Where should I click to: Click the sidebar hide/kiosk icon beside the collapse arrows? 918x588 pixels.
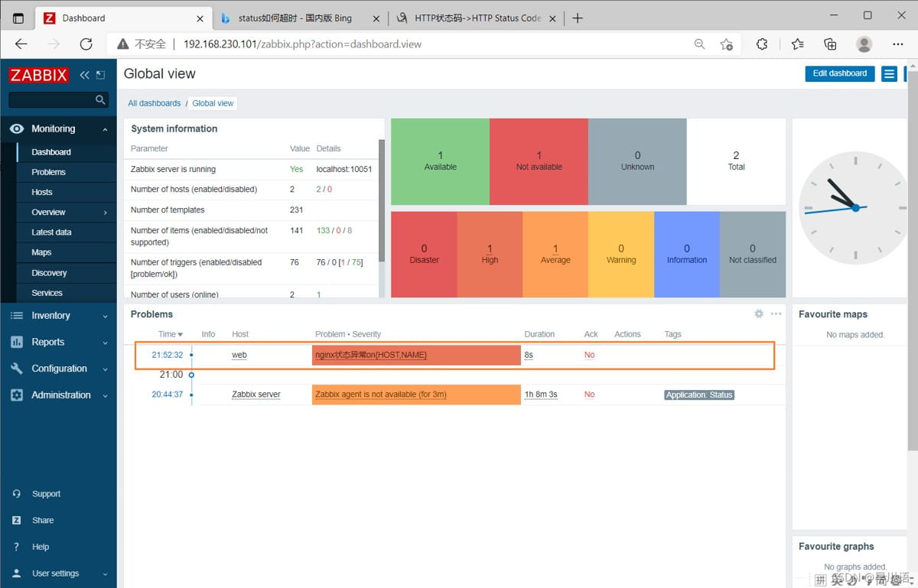coord(100,75)
